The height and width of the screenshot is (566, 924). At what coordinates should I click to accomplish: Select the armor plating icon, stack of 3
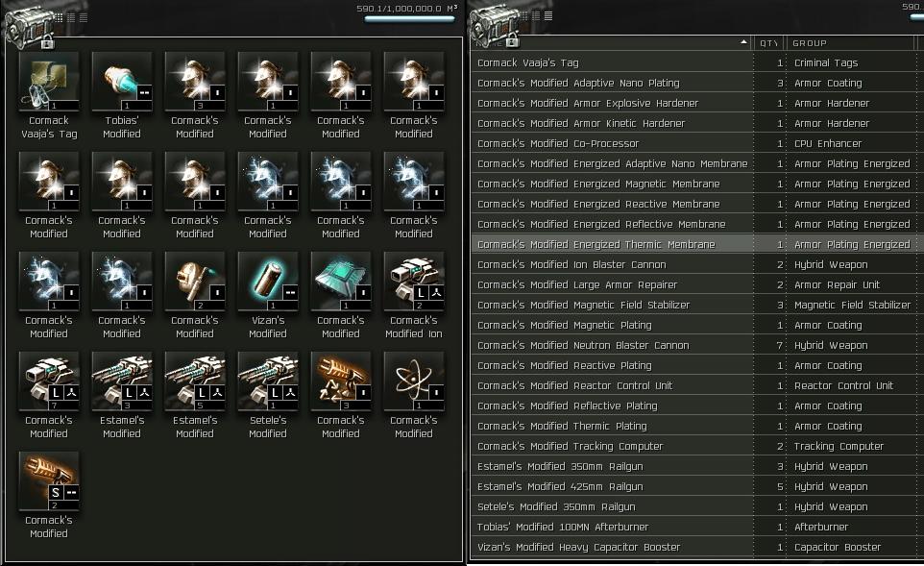pyautogui.click(x=195, y=81)
